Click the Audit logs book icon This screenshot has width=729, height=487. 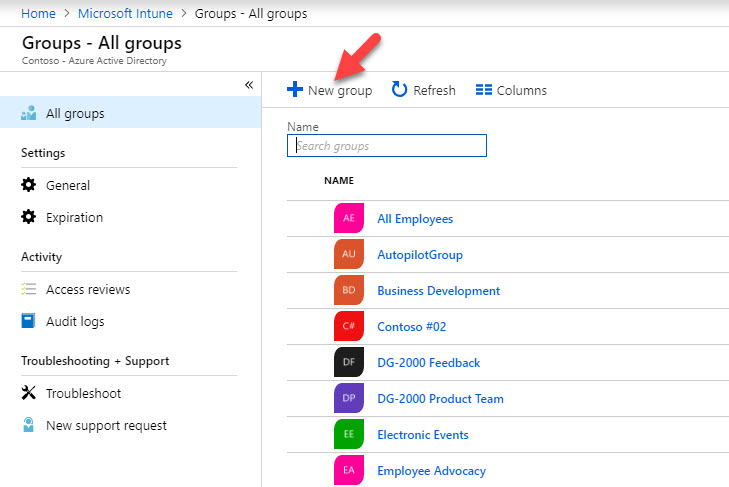coord(28,321)
